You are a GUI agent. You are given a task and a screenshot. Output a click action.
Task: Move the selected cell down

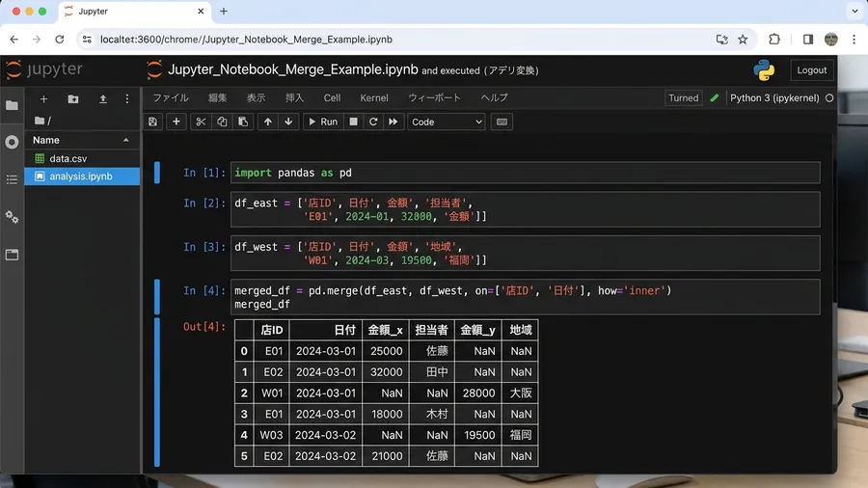[288, 122]
